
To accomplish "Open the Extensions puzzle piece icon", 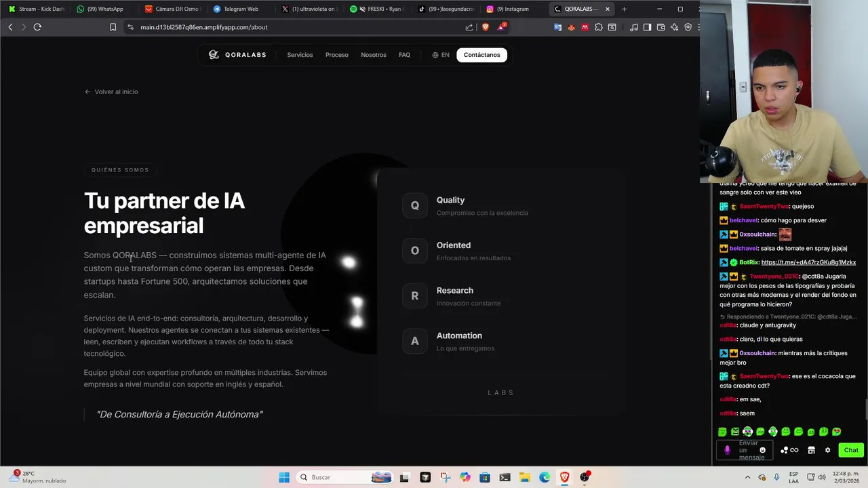I will coord(598,27).
